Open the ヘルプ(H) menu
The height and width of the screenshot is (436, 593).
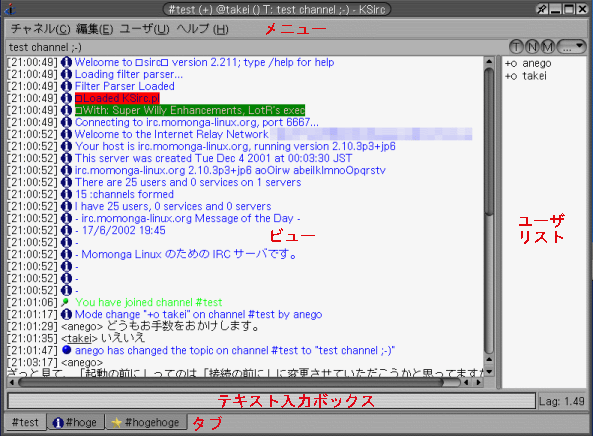[x=203, y=29]
